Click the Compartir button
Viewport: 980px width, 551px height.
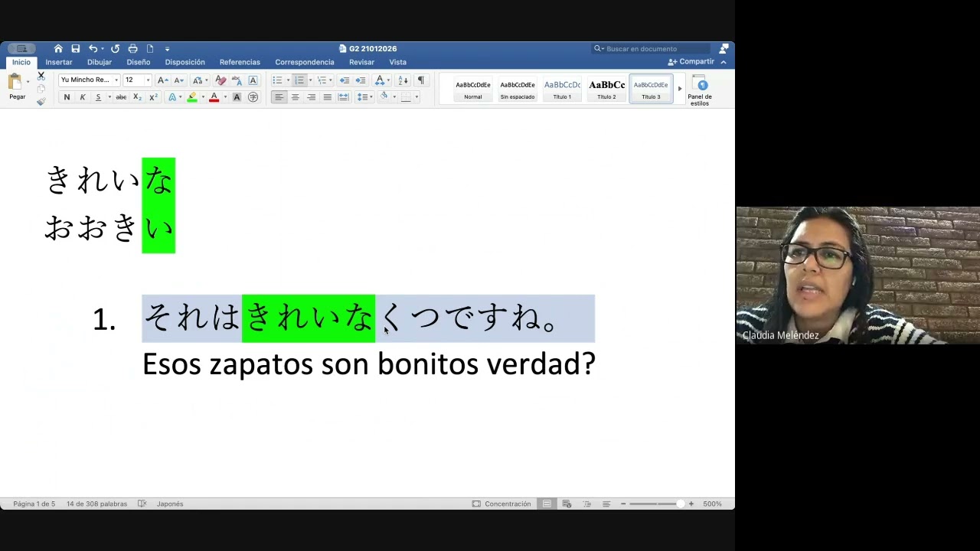pos(691,62)
